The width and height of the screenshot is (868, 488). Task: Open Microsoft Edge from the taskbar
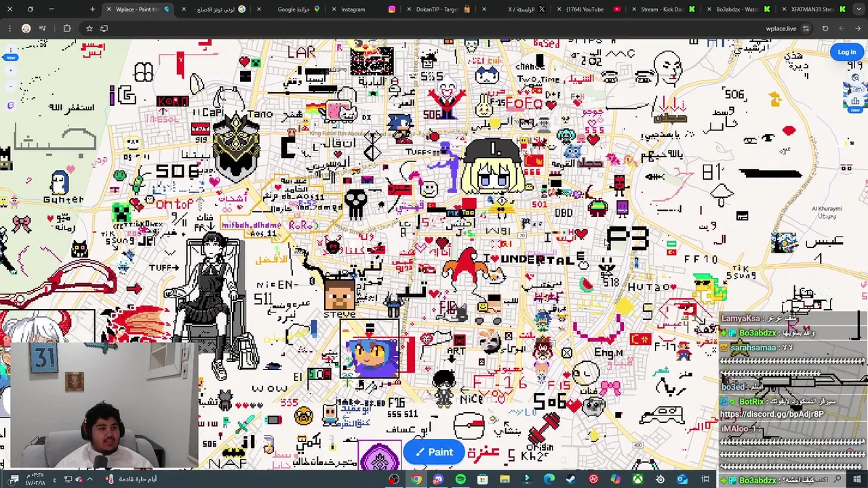(x=549, y=480)
